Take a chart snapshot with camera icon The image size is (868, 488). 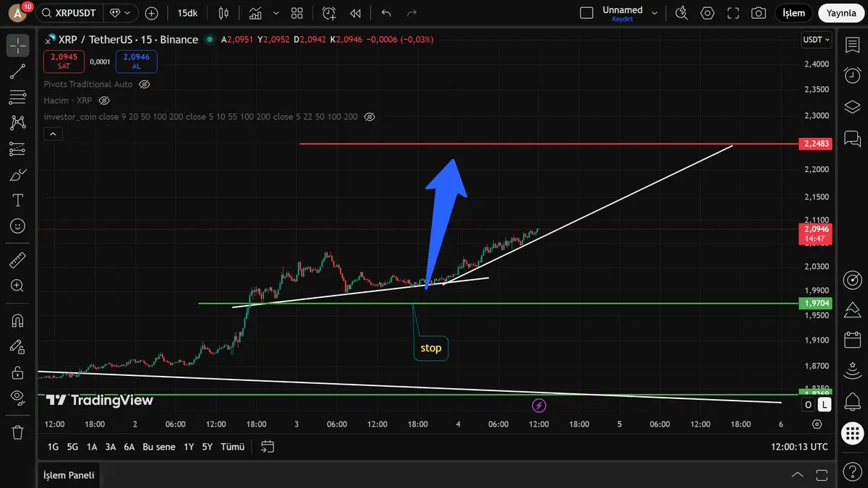pos(758,13)
